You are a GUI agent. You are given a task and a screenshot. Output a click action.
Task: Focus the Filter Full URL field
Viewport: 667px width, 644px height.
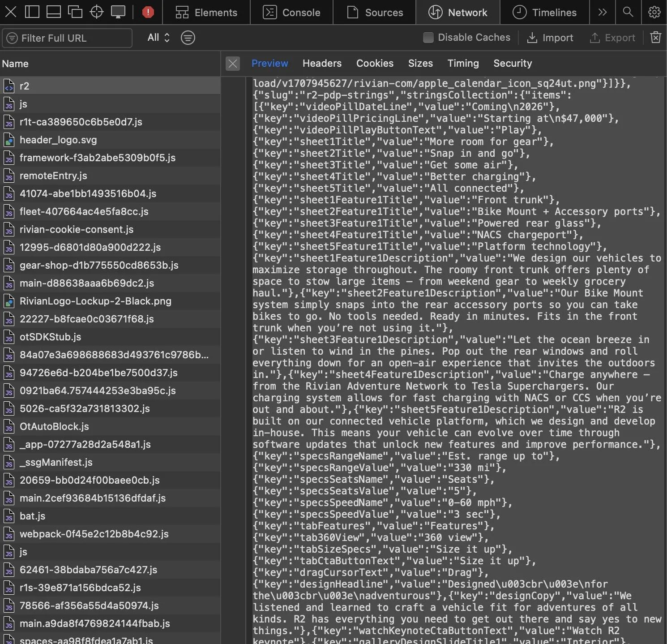click(67, 38)
